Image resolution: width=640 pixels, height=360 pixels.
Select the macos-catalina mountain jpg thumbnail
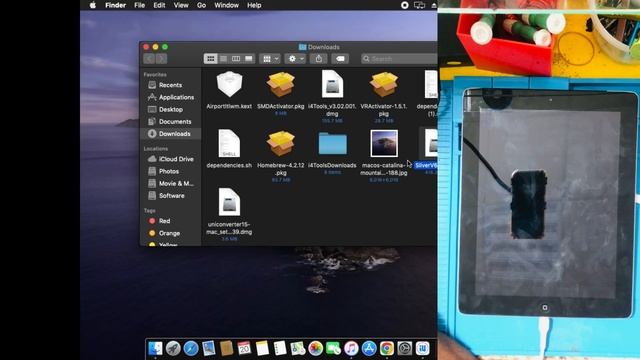point(384,143)
